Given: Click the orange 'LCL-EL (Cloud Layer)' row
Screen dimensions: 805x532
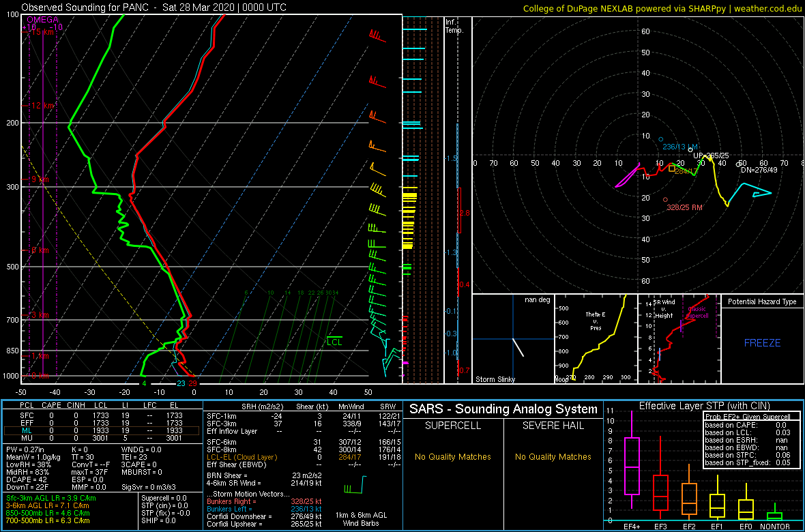Looking at the screenshot, I should coord(303,457).
